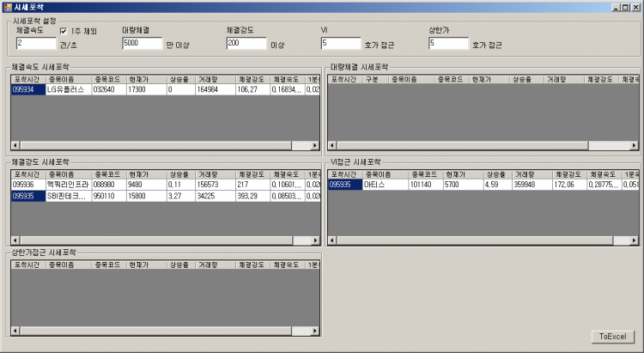The height and width of the screenshot is (353, 644).
Task: Click 상승률 column header in VI접근 grid
Action: point(496,173)
